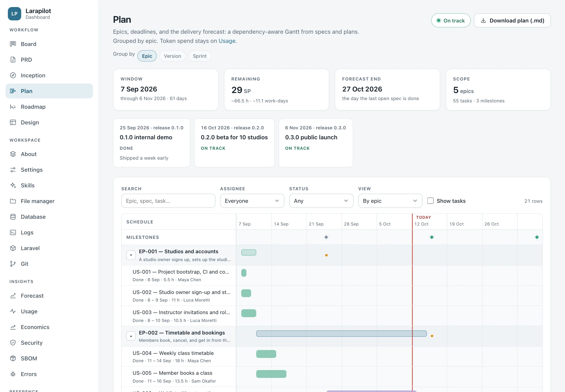Open the Roadmap icon
Image resolution: width=565 pixels, height=392 pixels.
pos(13,107)
